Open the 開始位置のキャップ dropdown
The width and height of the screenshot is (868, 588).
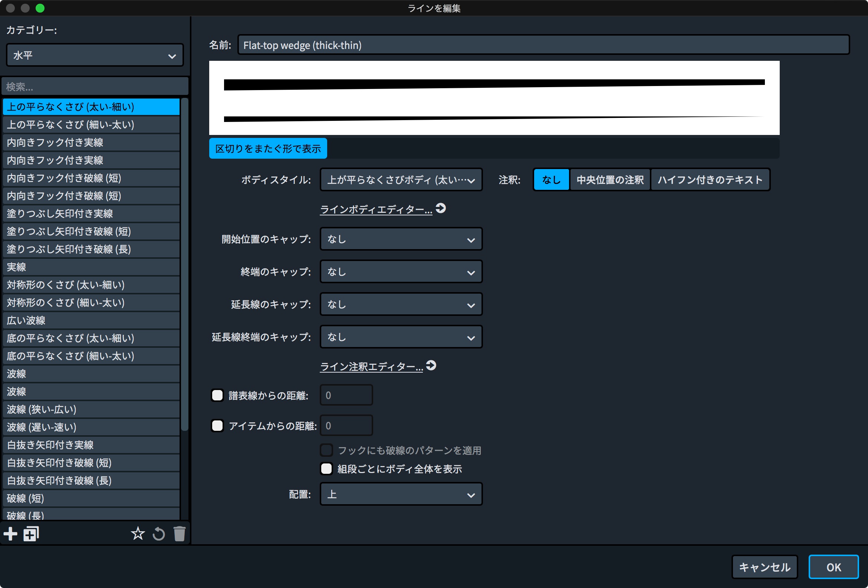pyautogui.click(x=401, y=239)
